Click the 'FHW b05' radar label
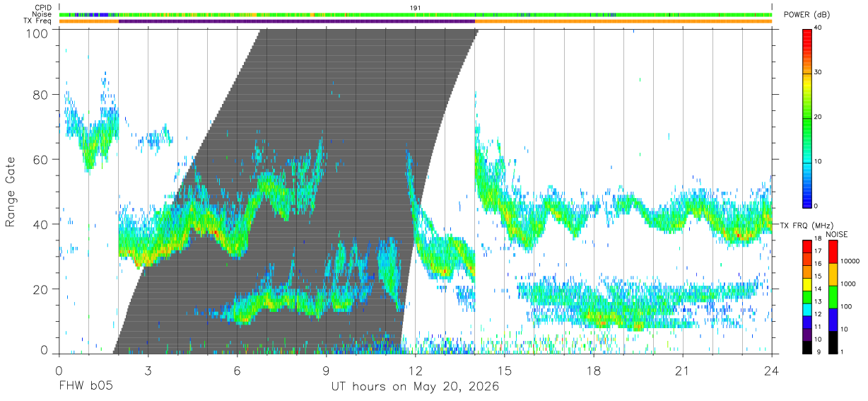The image size is (868, 401). pyautogui.click(x=85, y=387)
